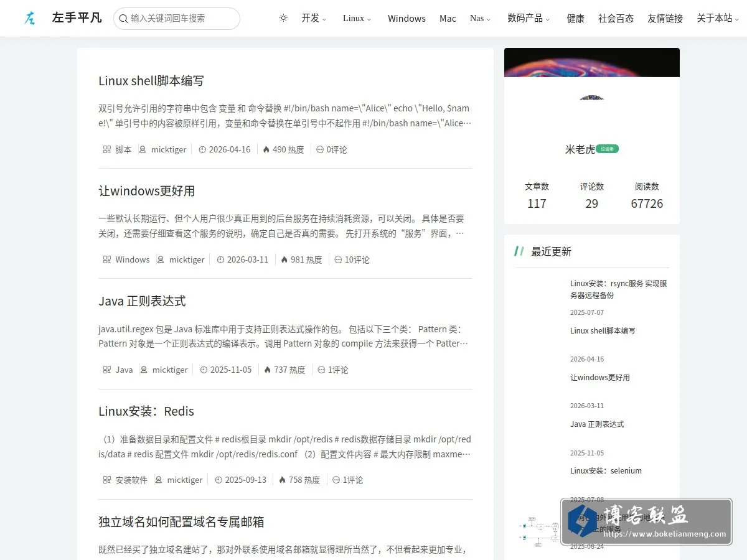Click the category icon beside Java tag

click(107, 370)
